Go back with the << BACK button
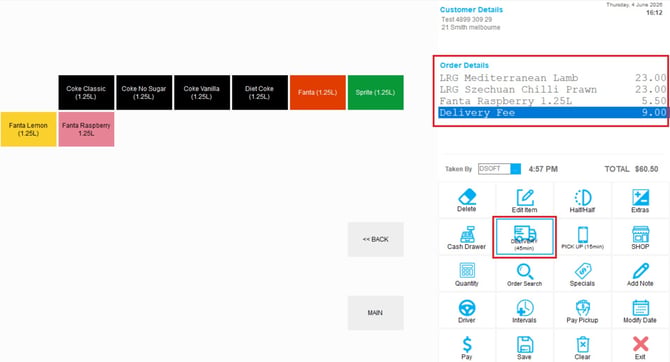670x362 pixels. (376, 239)
